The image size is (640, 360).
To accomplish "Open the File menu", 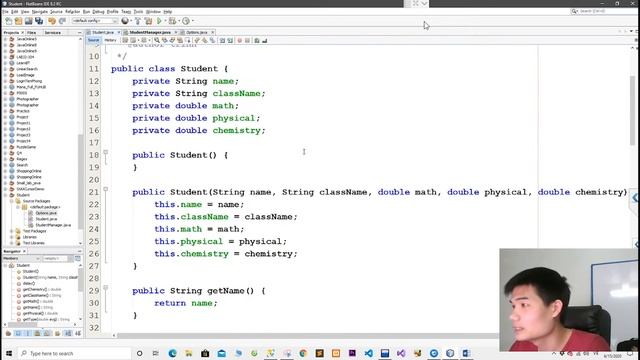I will click(5, 12).
